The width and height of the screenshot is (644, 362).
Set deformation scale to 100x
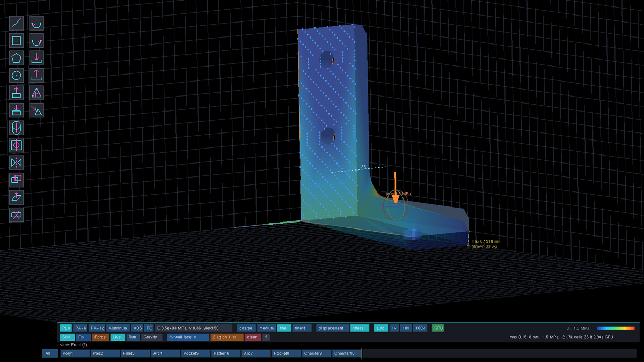tap(420, 328)
